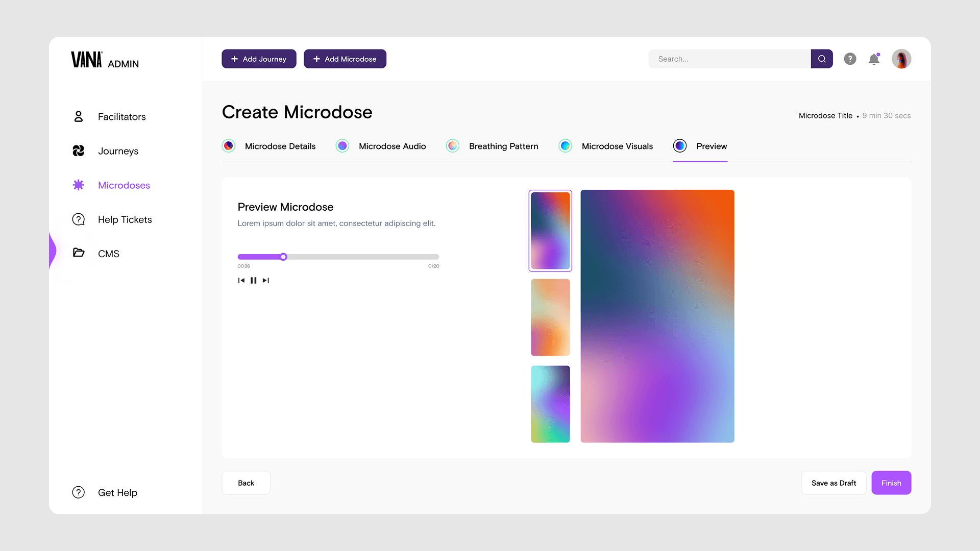Skip to previous track button
Image resolution: width=980 pixels, height=551 pixels.
tap(241, 280)
